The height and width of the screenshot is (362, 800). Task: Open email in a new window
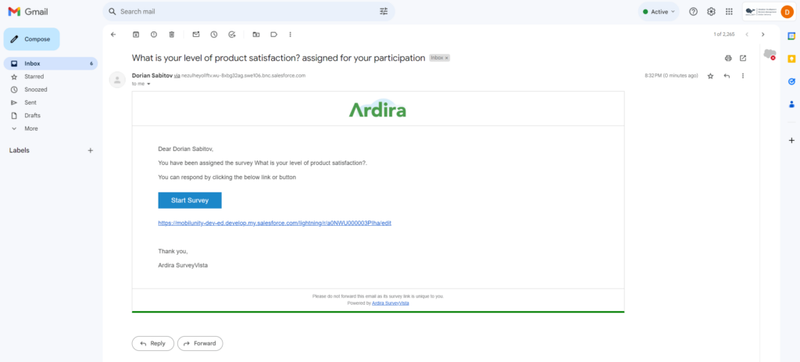point(743,58)
